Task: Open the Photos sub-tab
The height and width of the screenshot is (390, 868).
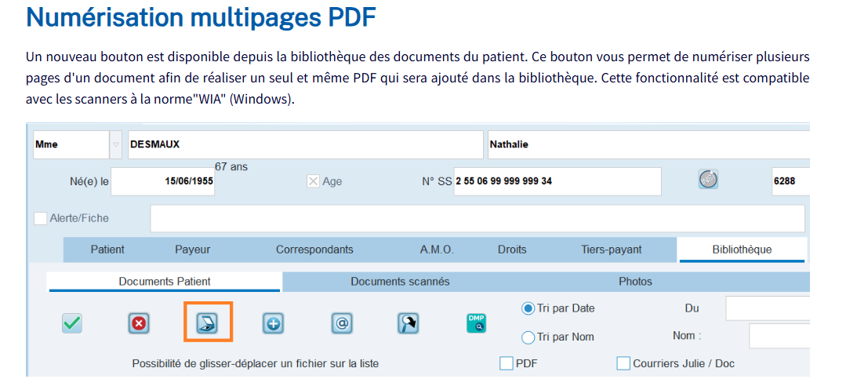Action: pos(635,282)
